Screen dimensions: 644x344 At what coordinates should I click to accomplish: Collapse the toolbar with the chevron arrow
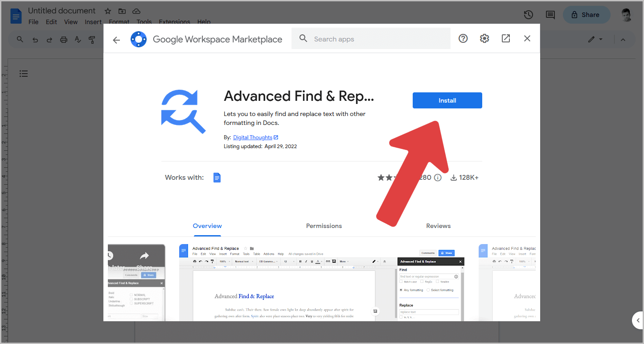[x=623, y=39]
